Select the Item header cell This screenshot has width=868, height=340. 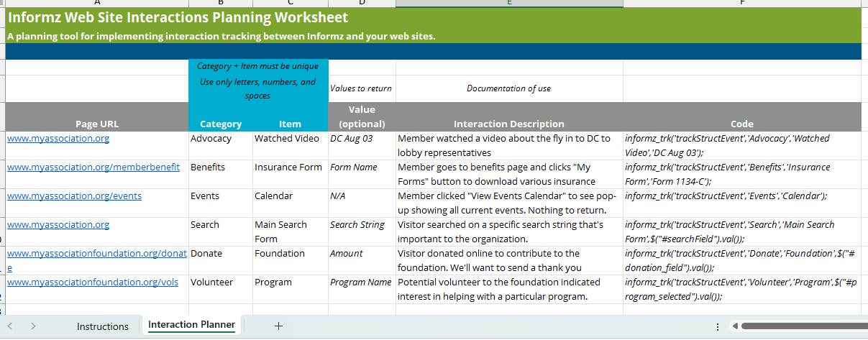coord(291,116)
